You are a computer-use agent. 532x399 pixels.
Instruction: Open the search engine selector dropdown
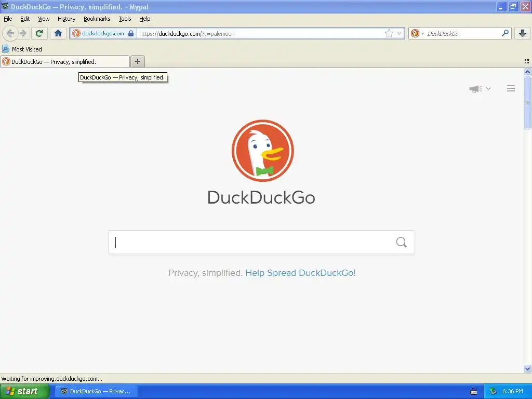[417, 33]
